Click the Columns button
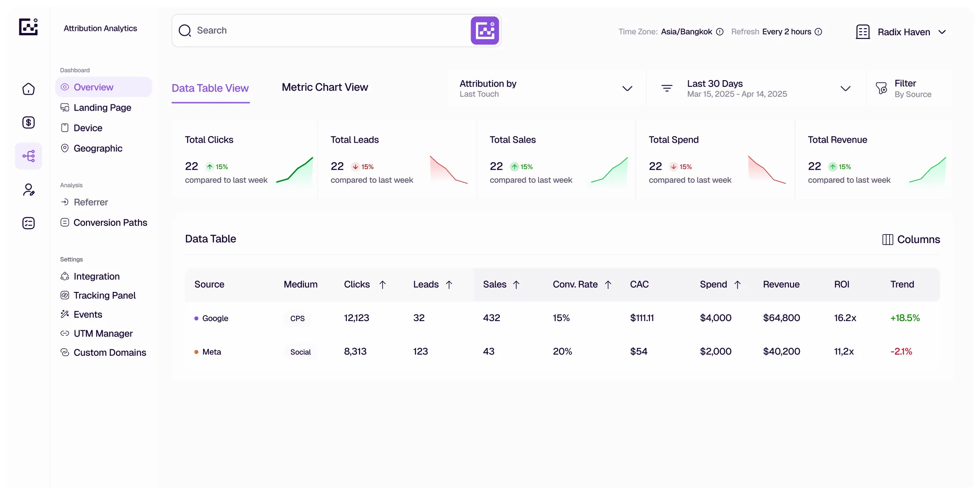The image size is (980, 488). (911, 239)
